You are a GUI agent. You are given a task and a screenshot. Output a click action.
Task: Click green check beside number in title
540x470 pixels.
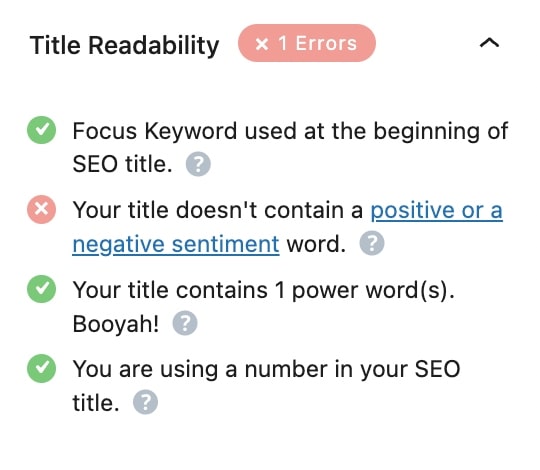pos(41,368)
